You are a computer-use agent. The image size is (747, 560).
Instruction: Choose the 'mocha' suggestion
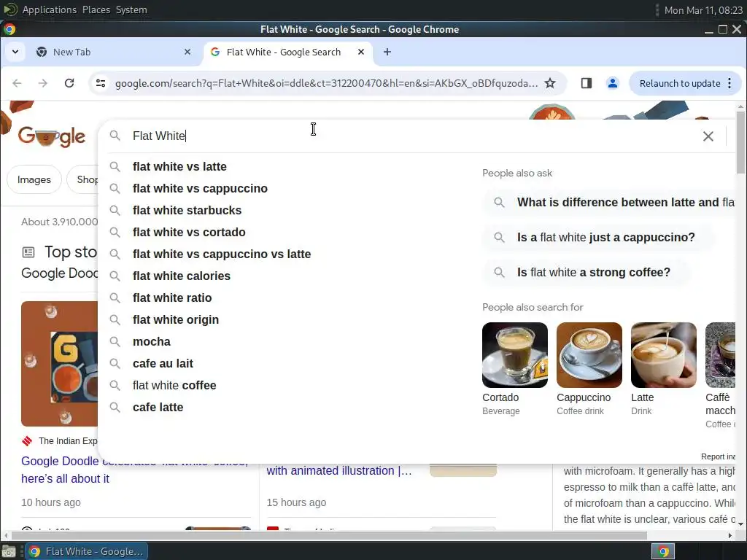152,342
